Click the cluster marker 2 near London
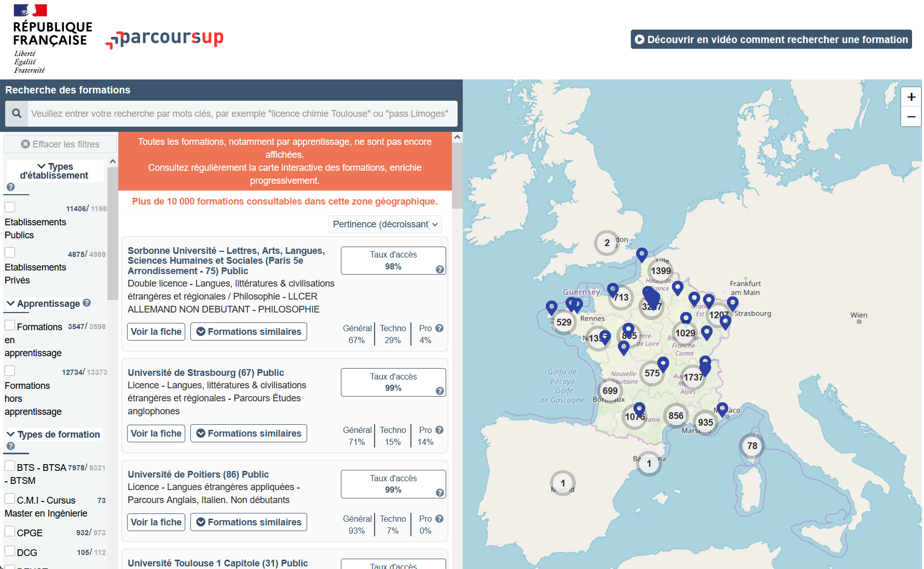Screen dimensions: 924x569 [x=606, y=242]
